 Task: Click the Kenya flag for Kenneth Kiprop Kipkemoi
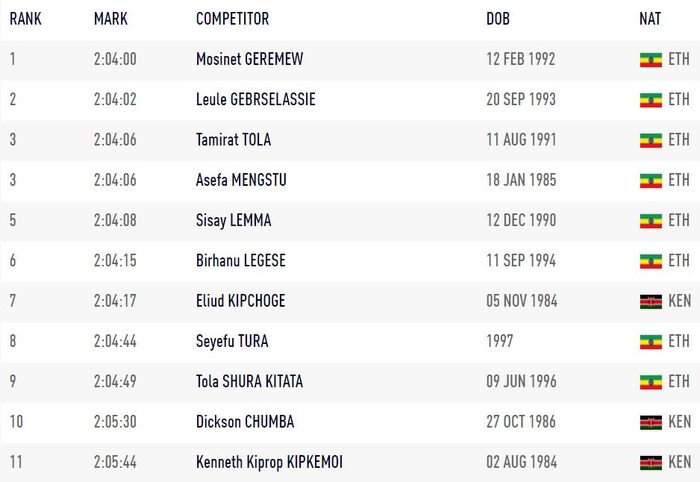pos(651,462)
